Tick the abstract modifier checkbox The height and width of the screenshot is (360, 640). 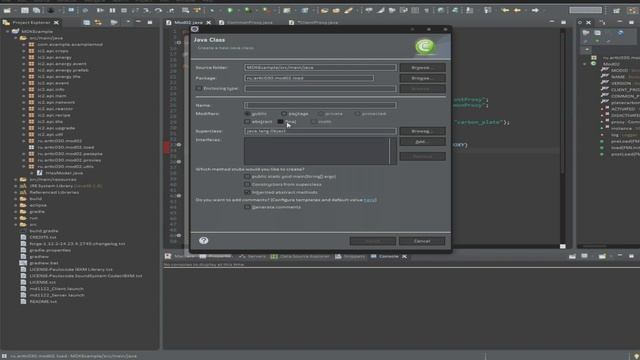[247, 122]
